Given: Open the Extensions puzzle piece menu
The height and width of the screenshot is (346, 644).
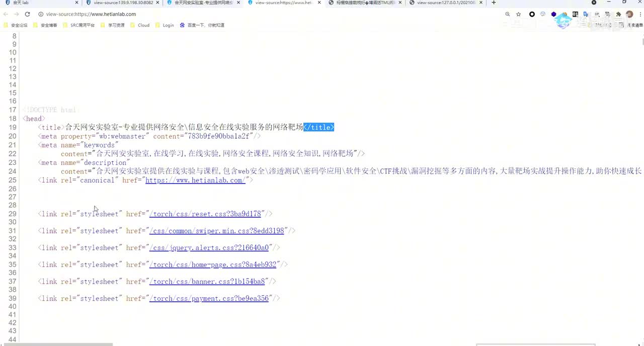Looking at the screenshot, I should coord(618,14).
